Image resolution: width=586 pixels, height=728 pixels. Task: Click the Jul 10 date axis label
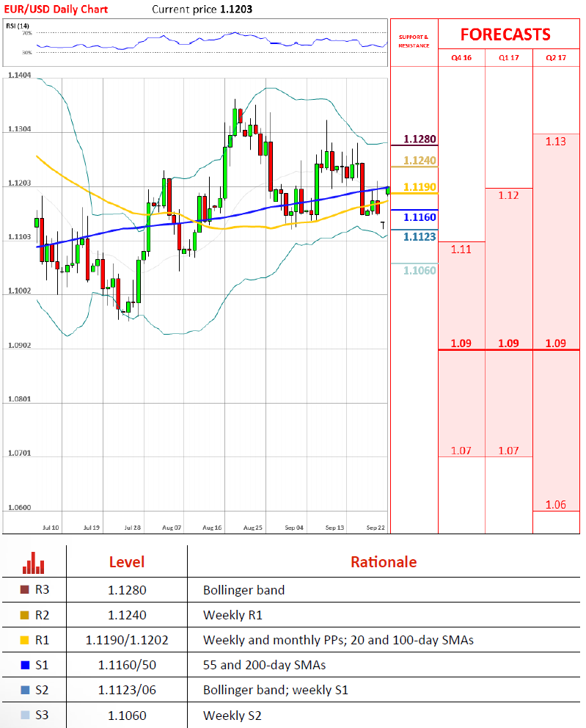pos(51,528)
